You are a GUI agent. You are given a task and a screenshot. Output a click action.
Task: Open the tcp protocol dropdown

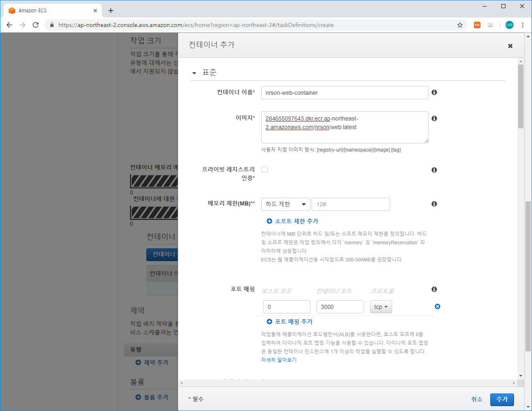[381, 307]
